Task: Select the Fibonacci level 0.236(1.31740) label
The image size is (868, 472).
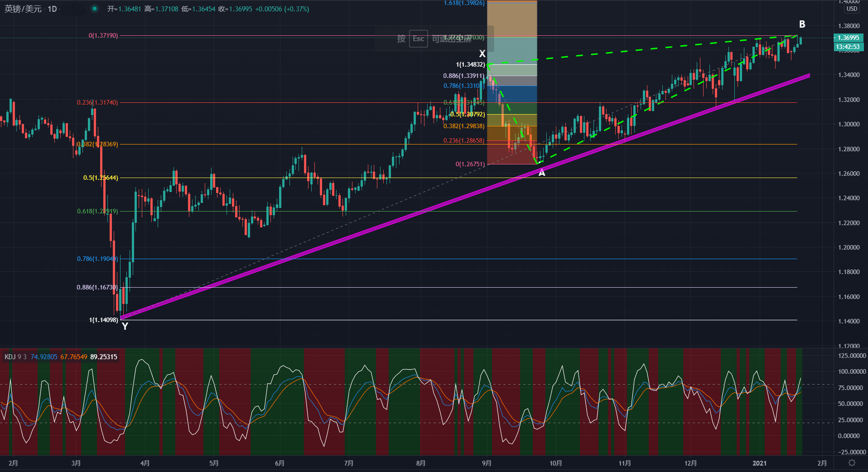Action: click(97, 102)
